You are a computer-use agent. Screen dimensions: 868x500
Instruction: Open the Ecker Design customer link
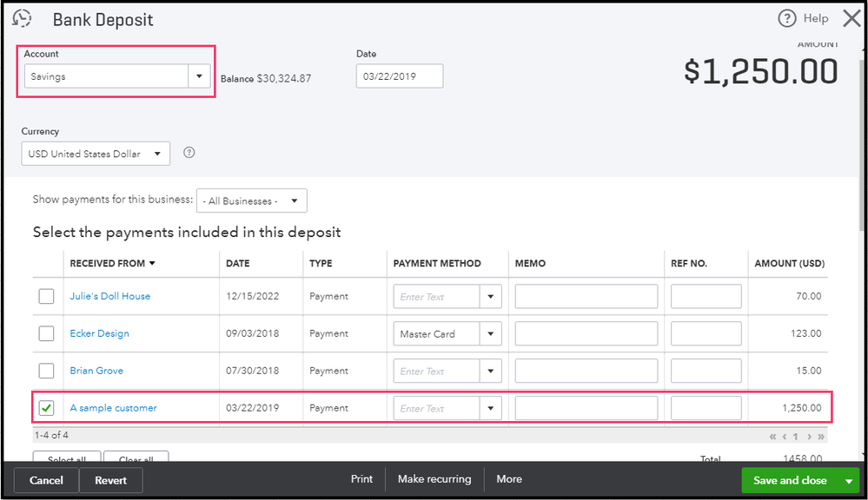[x=100, y=333]
